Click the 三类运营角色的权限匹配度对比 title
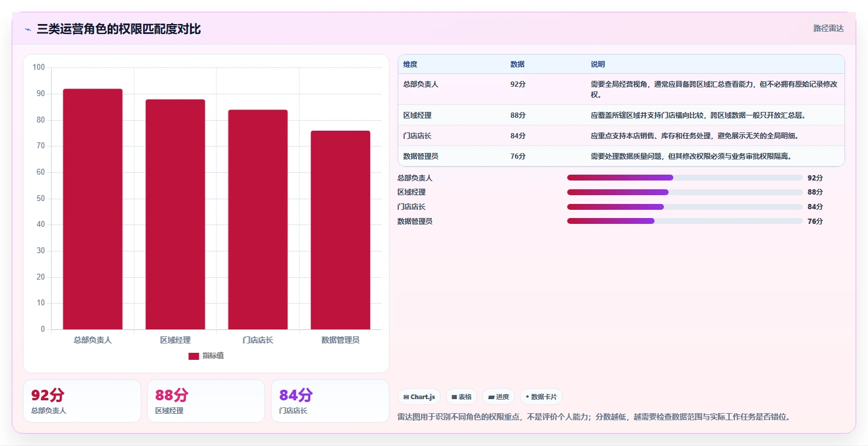The height and width of the screenshot is (446, 868). click(x=118, y=29)
